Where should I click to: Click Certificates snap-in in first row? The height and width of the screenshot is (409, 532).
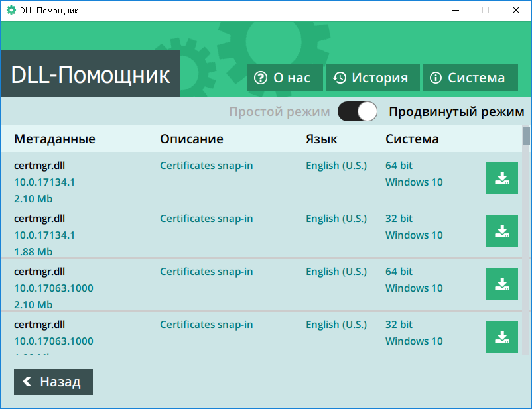pyautogui.click(x=206, y=166)
